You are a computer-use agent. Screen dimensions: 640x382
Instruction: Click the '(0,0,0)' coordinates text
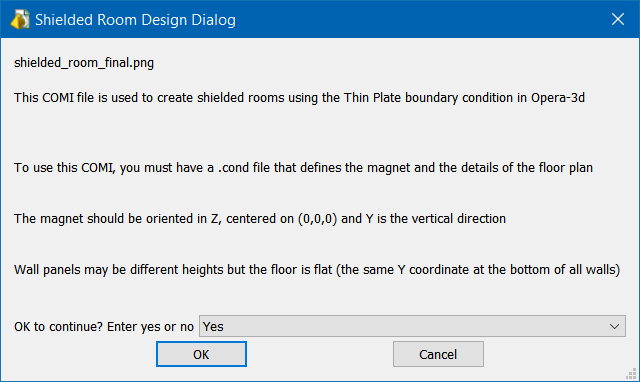[317, 219]
